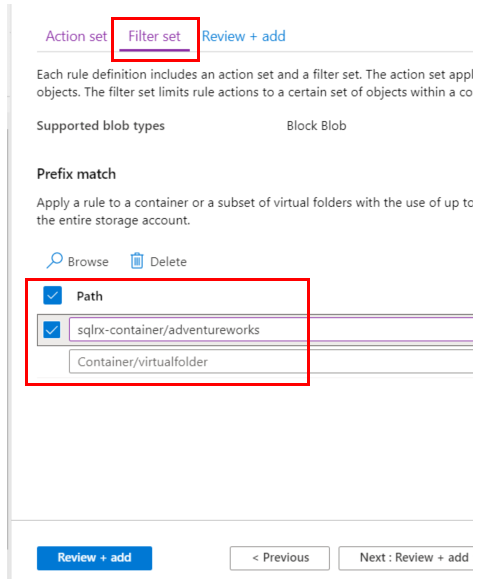This screenshot has width=504, height=582.
Task: Click the blue Review + add button
Action: [94, 558]
